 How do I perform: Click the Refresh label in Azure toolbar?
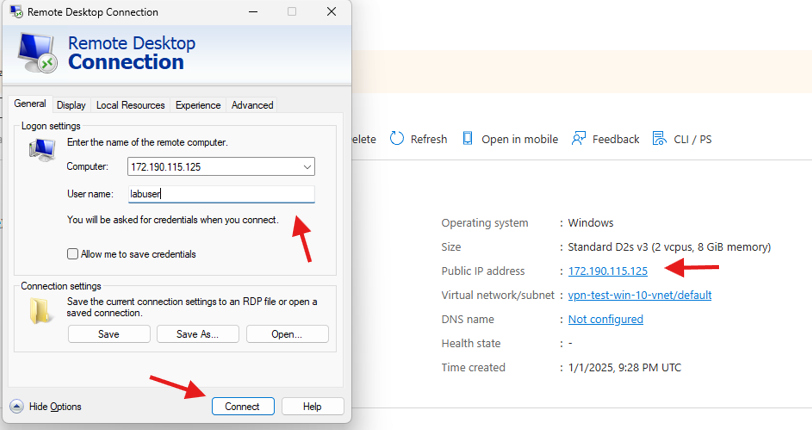429,139
